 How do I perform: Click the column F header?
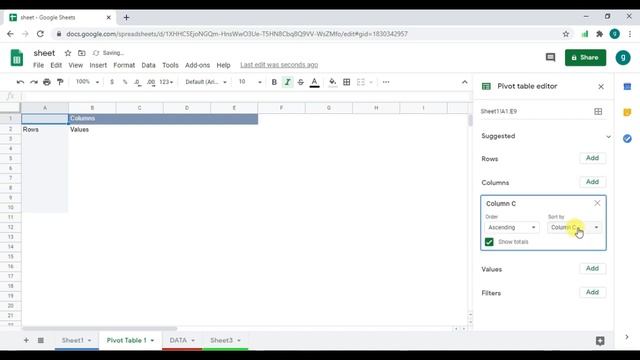[x=281, y=108]
